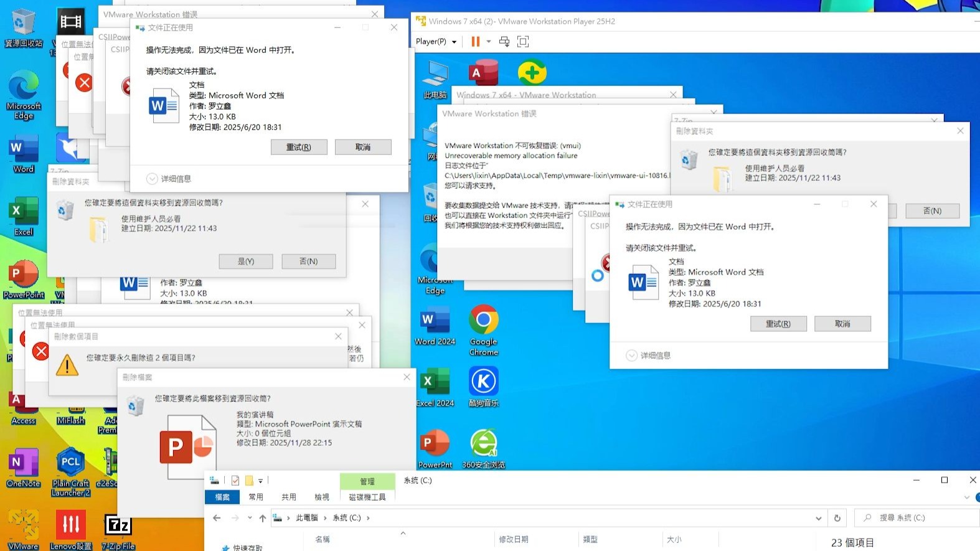Click the PowerPoint file icon in 刪除檔案 dialog
The height and width of the screenshot is (551, 980).
(x=188, y=447)
